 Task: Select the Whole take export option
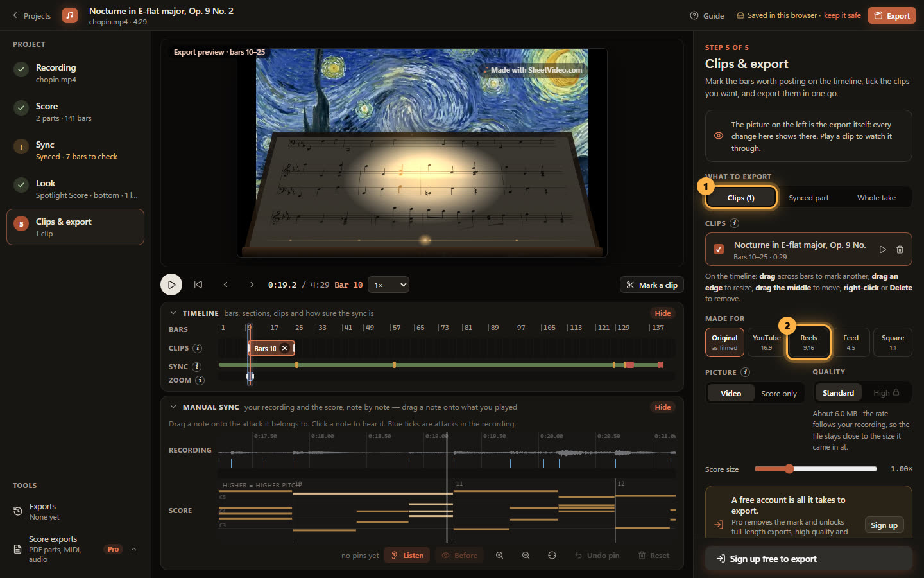[x=877, y=198]
